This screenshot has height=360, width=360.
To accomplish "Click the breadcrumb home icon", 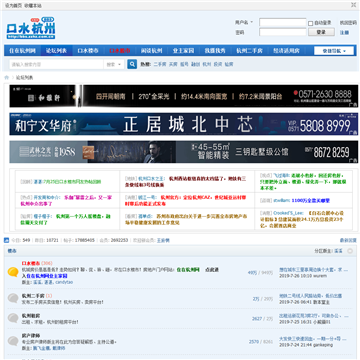I will [7, 78].
